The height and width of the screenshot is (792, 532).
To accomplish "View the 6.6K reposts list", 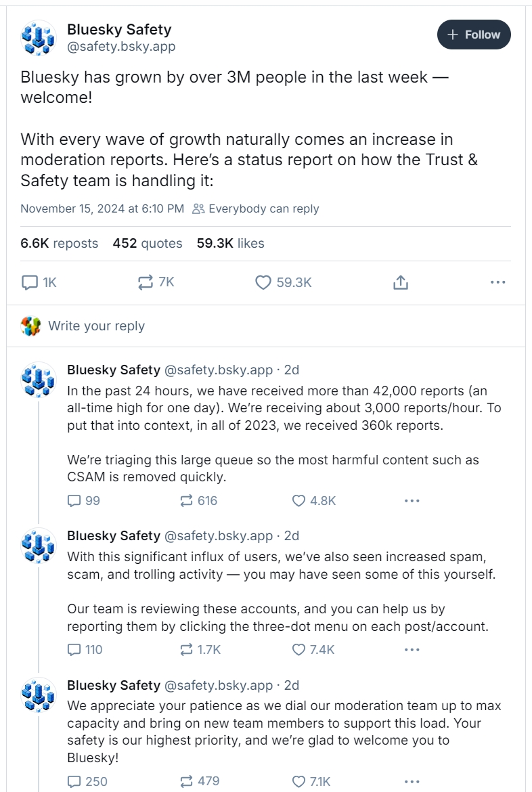I will click(x=59, y=243).
